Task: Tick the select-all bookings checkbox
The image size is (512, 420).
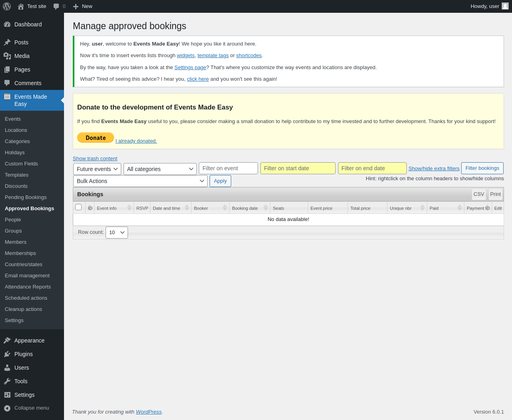Action: point(78,207)
